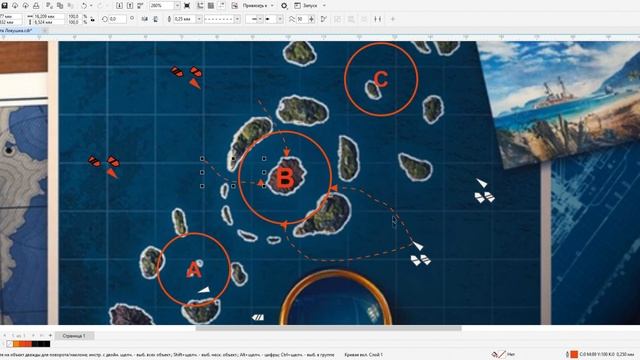Viewport: 640px width, 360px height.
Task: Toggle the snap off button
Action: (235, 6)
